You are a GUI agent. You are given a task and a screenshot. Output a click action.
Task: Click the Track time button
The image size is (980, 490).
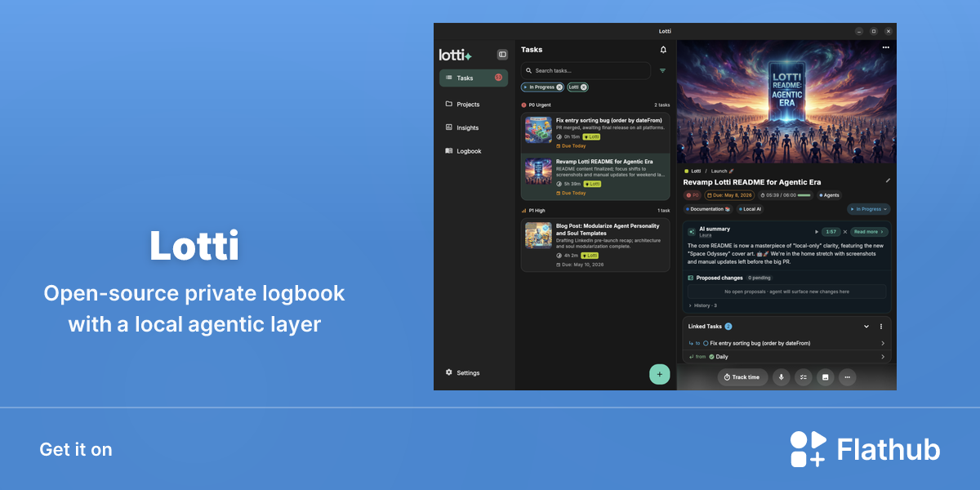click(742, 377)
